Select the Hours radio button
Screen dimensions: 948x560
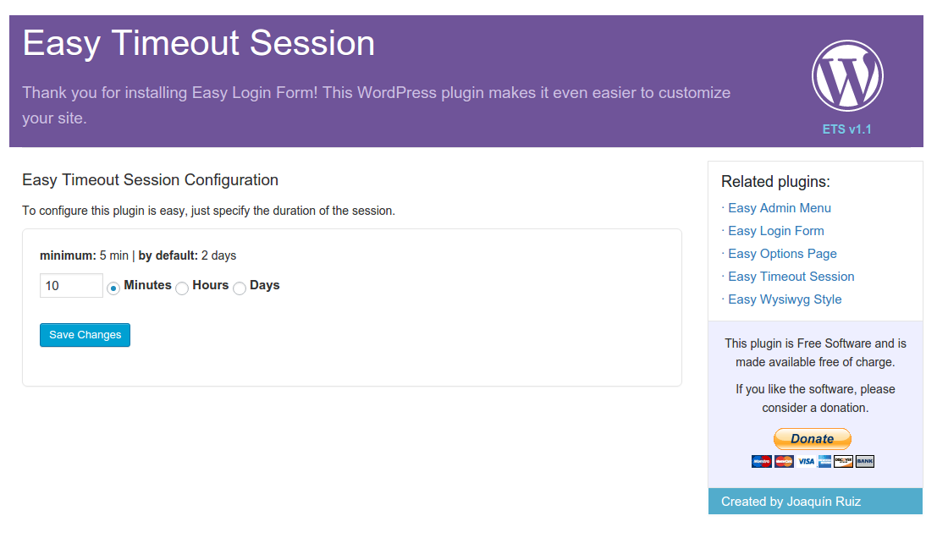pos(182,288)
